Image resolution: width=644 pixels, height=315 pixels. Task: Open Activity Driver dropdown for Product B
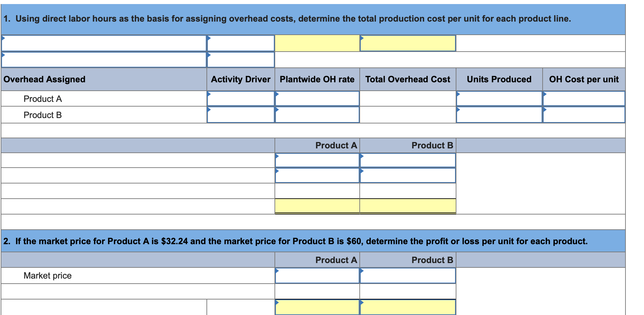pyautogui.click(x=241, y=115)
